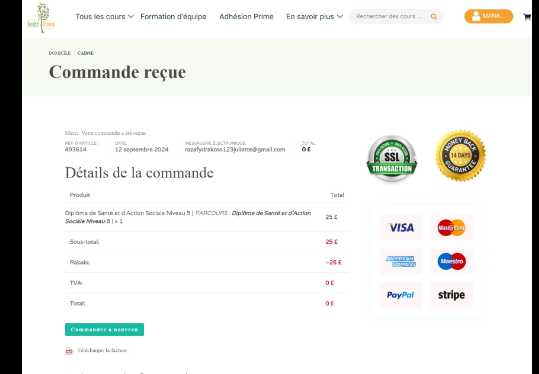The width and height of the screenshot is (539, 374).
Task: Click the Détails de la commande heading
Action: (x=139, y=173)
